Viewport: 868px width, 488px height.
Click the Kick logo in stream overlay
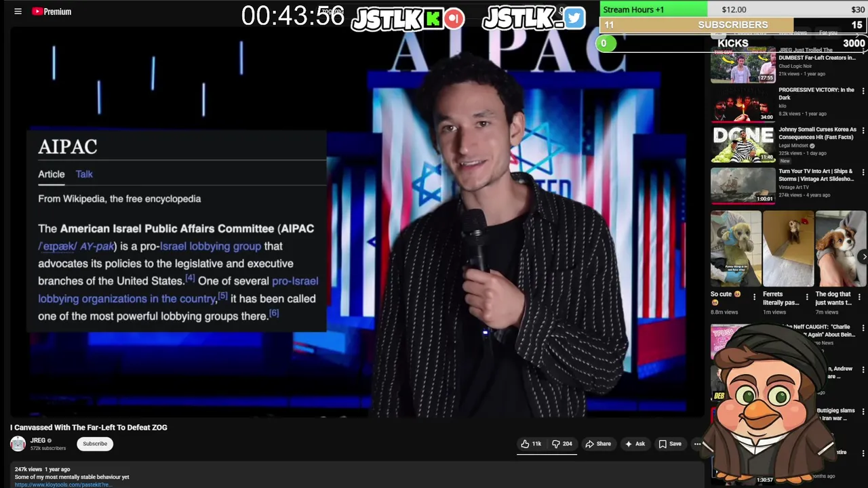coord(433,19)
